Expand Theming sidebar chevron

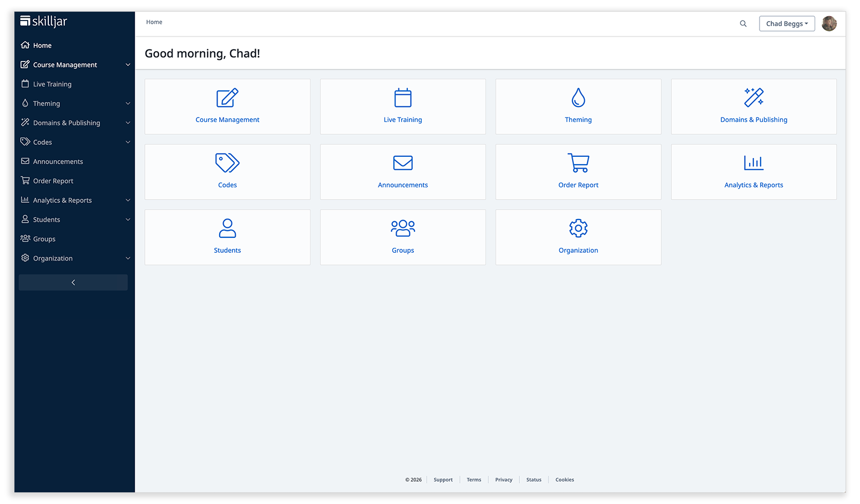(x=128, y=104)
